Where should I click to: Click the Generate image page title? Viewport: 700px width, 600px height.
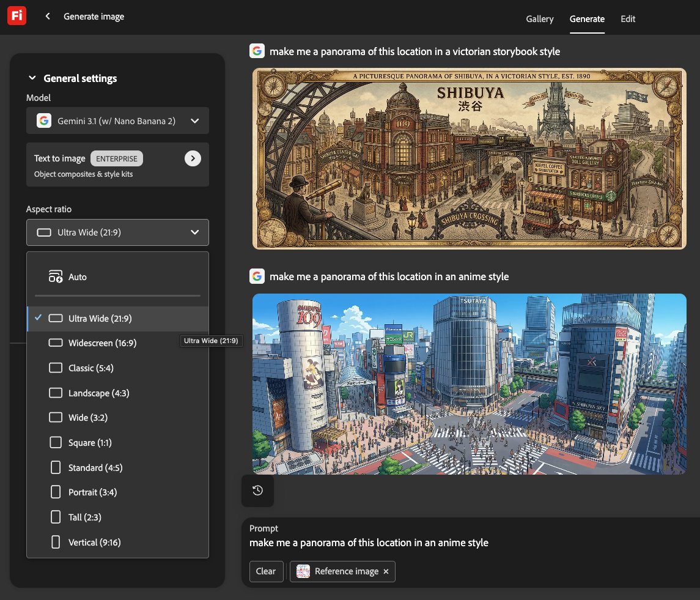click(94, 17)
